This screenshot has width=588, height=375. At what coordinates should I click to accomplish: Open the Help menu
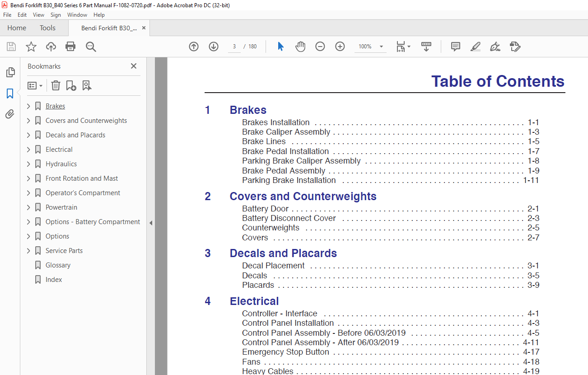click(99, 15)
